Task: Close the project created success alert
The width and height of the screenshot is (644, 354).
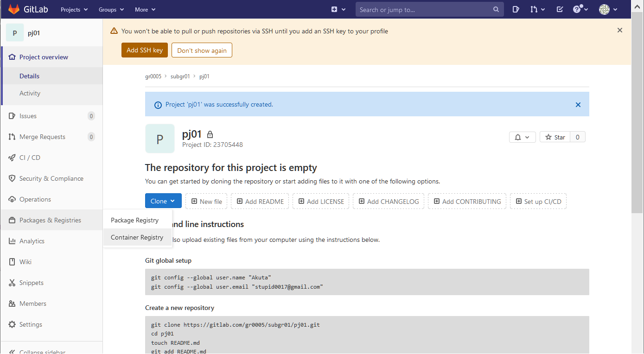Action: click(578, 105)
